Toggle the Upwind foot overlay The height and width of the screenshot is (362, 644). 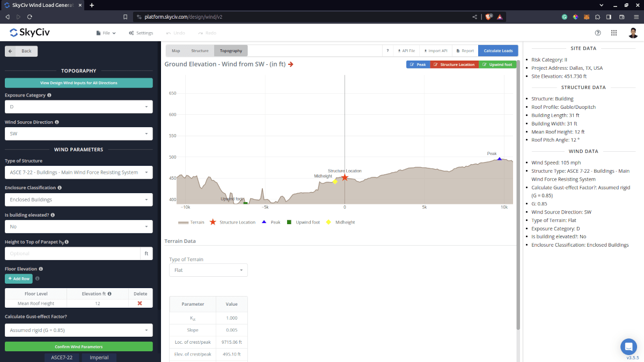click(x=497, y=64)
